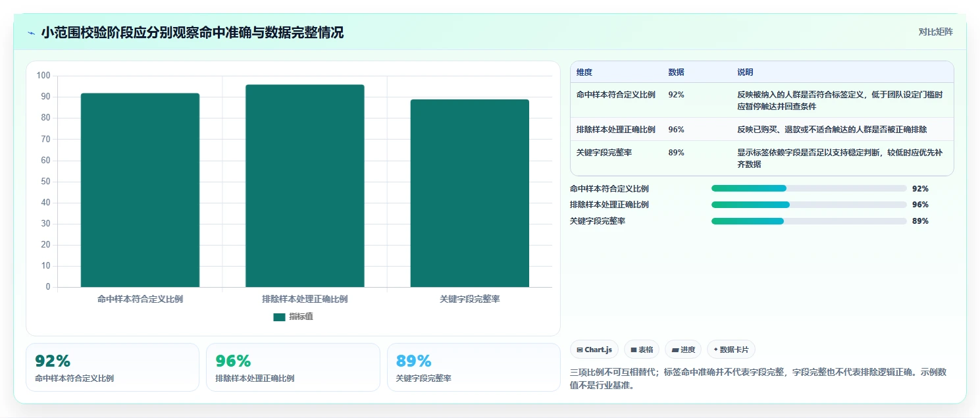Click the y-axis value 100
Image resolution: width=980 pixels, height=418 pixels.
point(43,76)
